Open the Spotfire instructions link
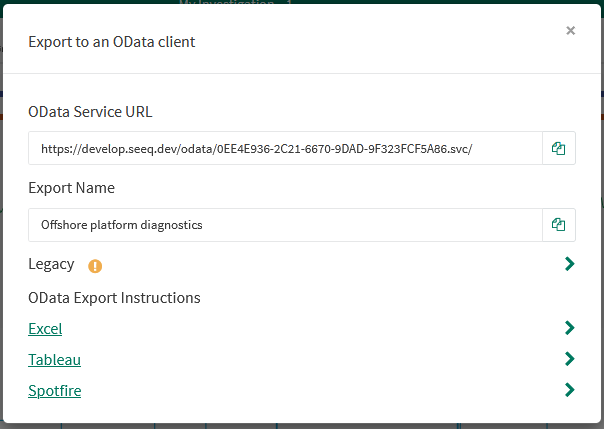 coord(54,391)
